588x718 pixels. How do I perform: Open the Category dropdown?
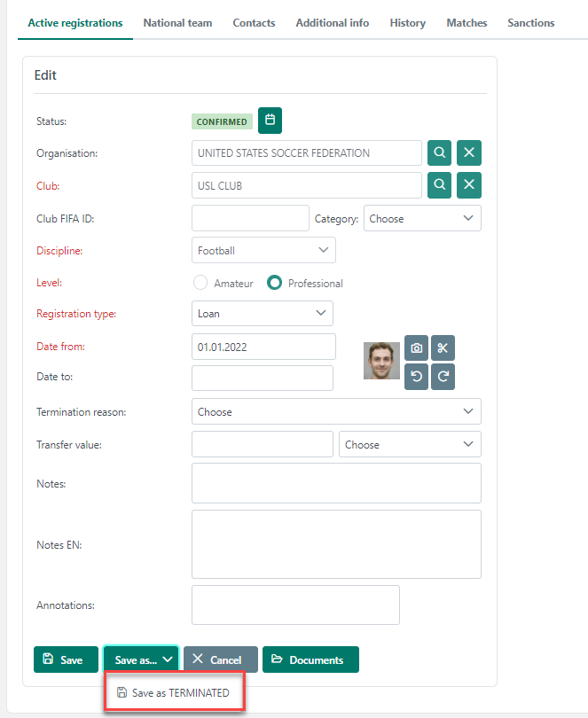[x=422, y=219]
